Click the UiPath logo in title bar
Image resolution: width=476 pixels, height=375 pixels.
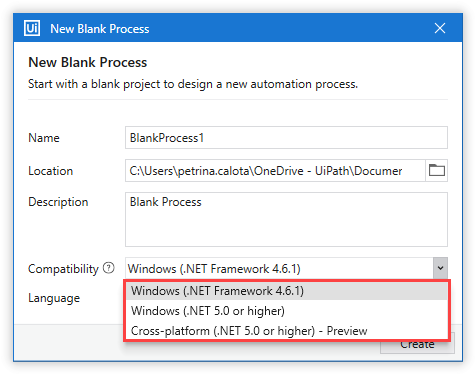pos(32,28)
